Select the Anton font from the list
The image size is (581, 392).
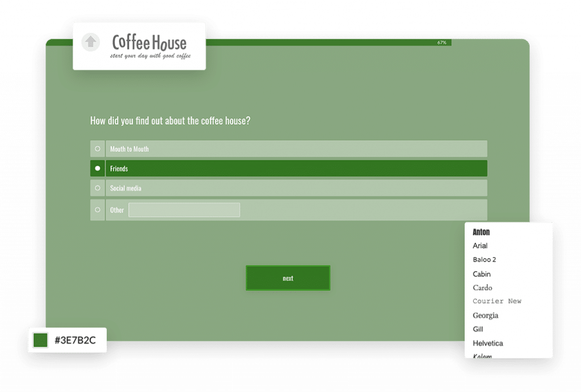pyautogui.click(x=481, y=232)
